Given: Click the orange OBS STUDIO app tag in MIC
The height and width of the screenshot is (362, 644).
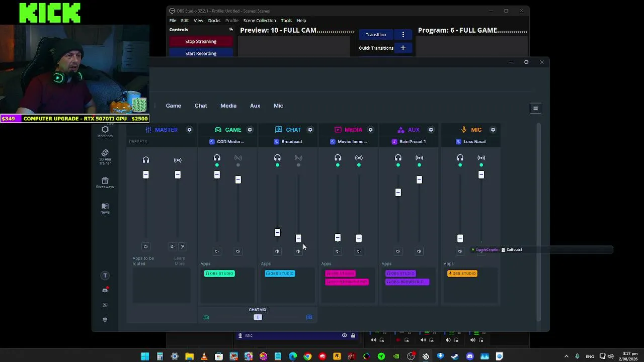Looking at the screenshot, I should click(462, 274).
